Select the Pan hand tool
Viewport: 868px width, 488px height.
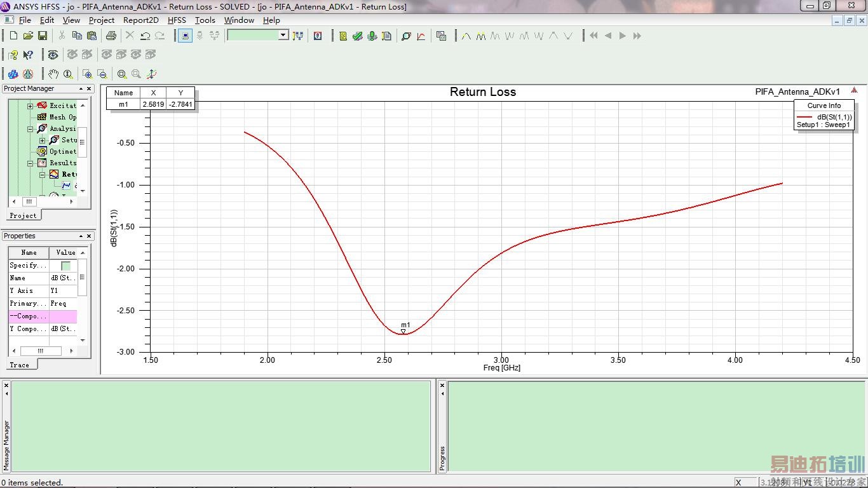pos(53,74)
